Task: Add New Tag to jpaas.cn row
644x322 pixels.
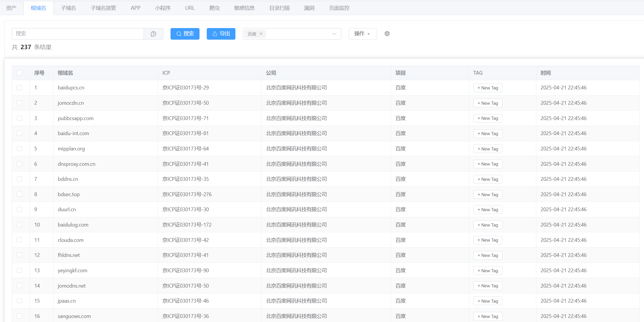Action: [488, 301]
